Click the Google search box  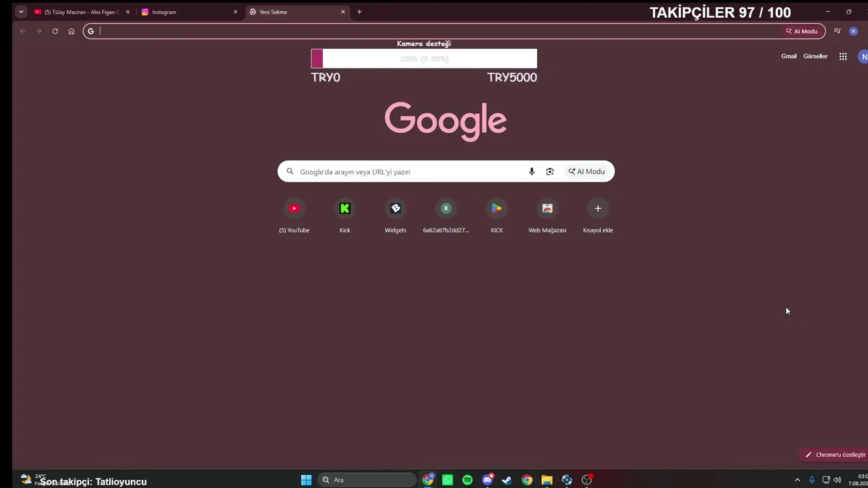446,171
